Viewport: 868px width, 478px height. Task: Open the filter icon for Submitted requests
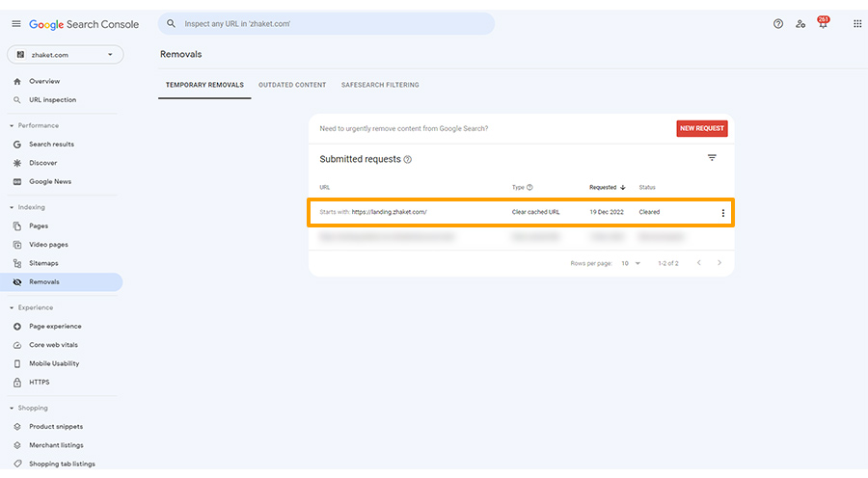tap(712, 158)
